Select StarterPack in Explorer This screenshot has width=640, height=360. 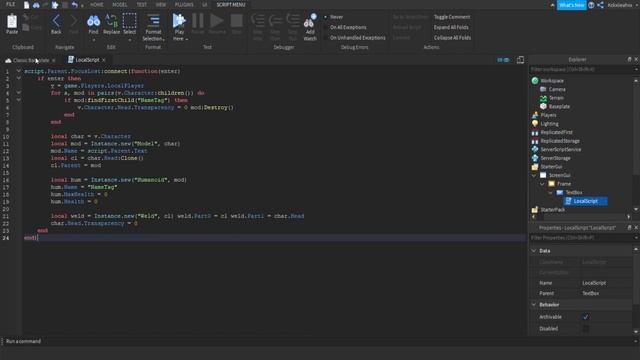pos(553,209)
